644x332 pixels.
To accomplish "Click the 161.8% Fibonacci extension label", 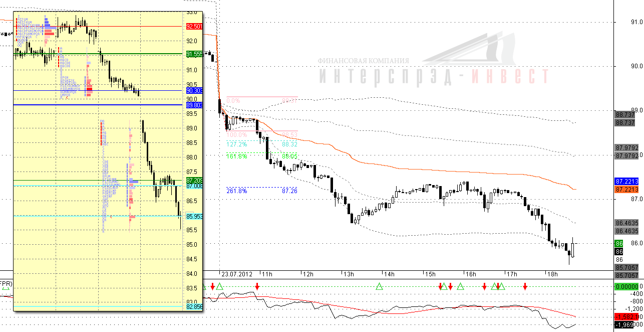I will point(237,156).
